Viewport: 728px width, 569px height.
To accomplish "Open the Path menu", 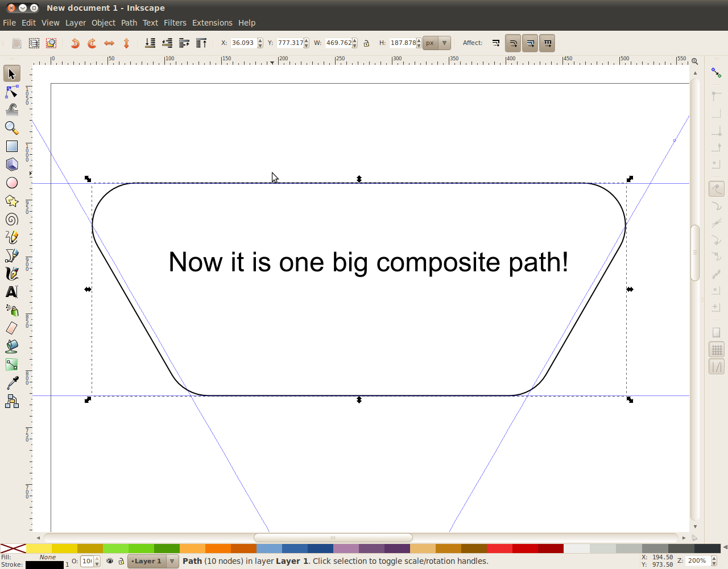I will click(129, 23).
